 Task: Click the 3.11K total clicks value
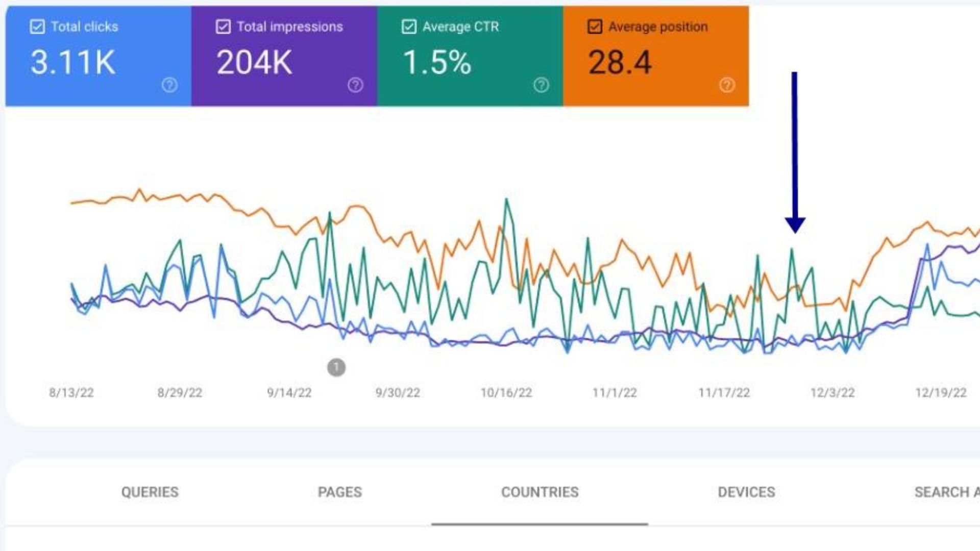point(73,62)
